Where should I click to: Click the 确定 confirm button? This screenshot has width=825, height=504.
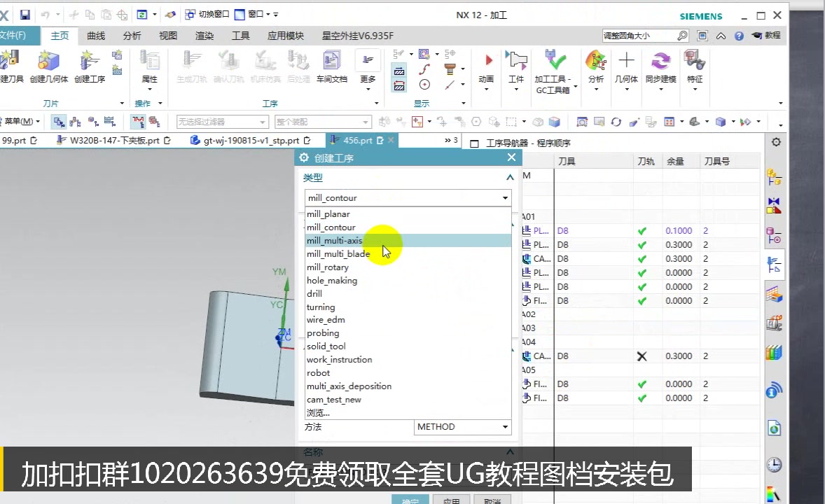pyautogui.click(x=410, y=500)
